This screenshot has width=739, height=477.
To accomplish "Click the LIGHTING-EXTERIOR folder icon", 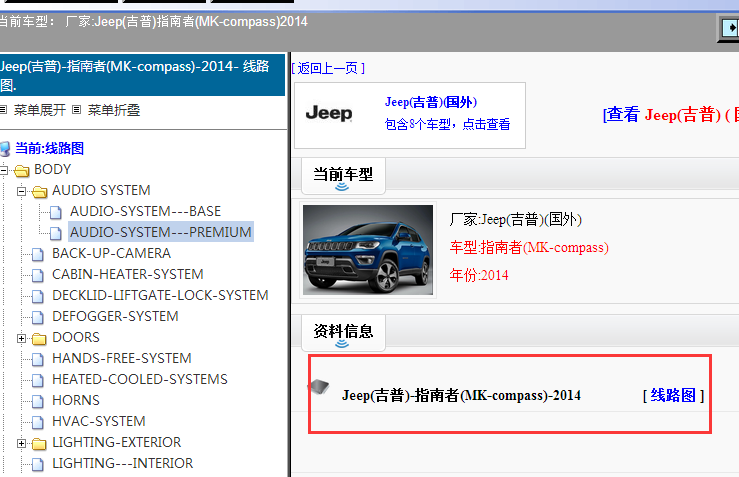I will [40, 444].
